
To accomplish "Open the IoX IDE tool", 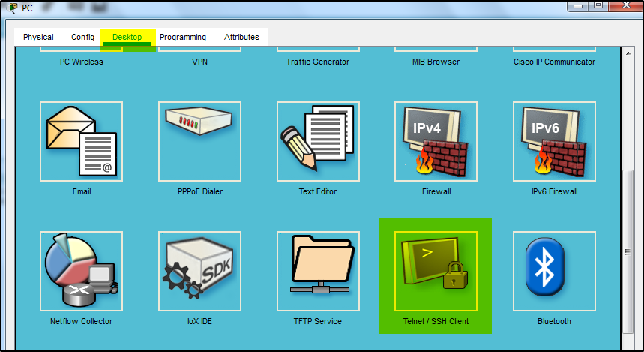I will tap(199, 271).
